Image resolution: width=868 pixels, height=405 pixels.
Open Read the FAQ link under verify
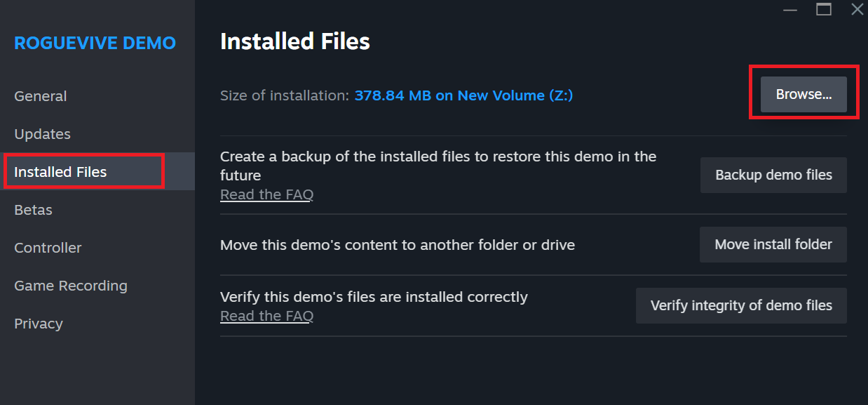point(266,316)
